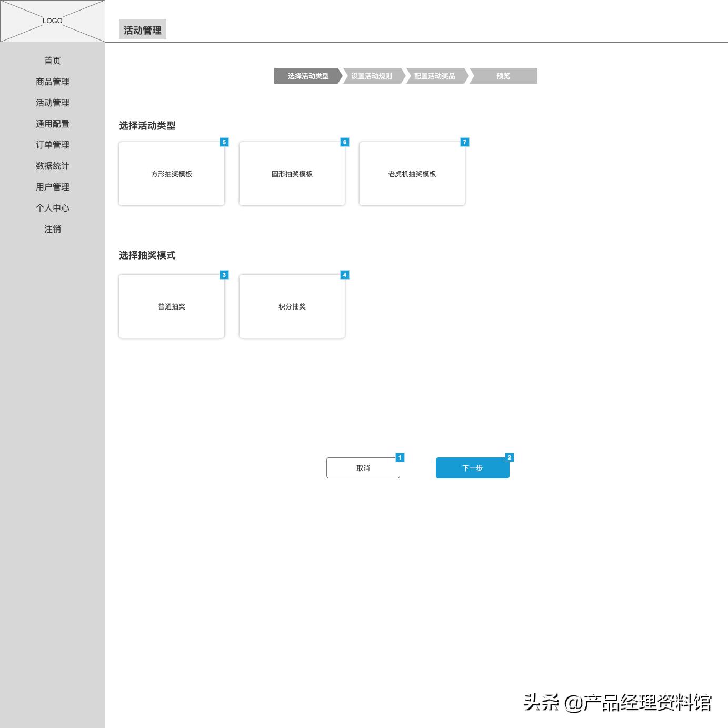Click 注销 to log out

53,229
